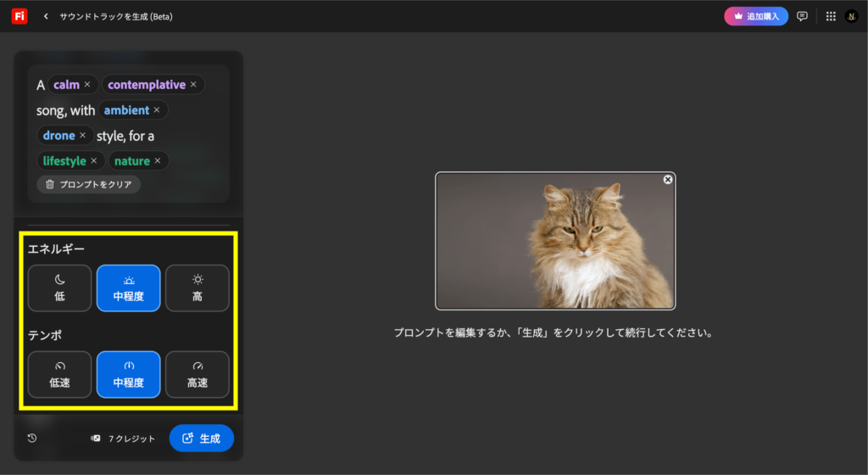This screenshot has height=475, width=868.
Task: Set energy to 高 (high)
Action: (x=197, y=288)
